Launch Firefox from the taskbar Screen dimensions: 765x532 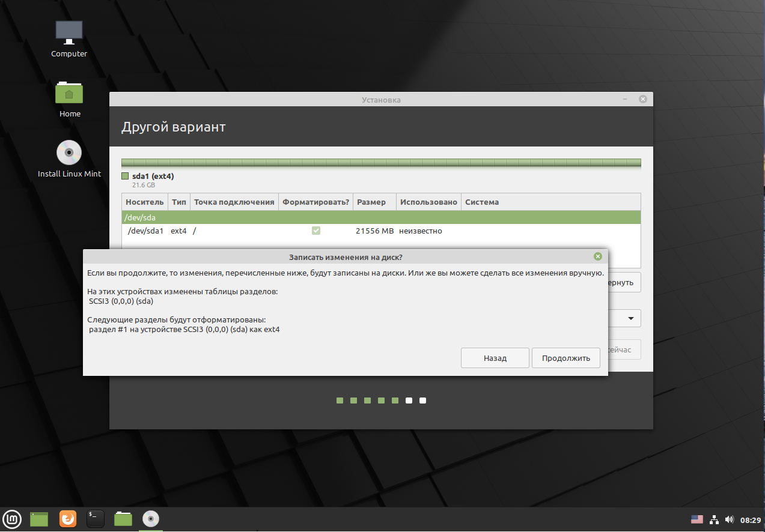(68, 519)
